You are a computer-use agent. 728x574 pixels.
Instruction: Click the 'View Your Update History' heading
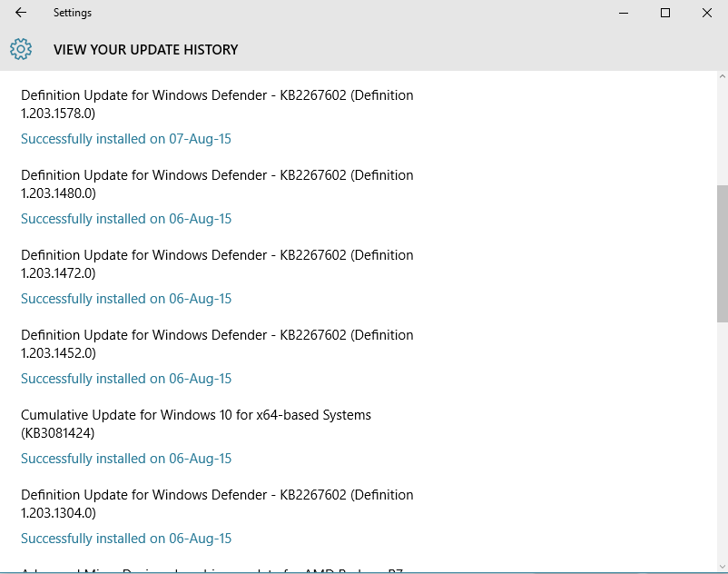[145, 50]
